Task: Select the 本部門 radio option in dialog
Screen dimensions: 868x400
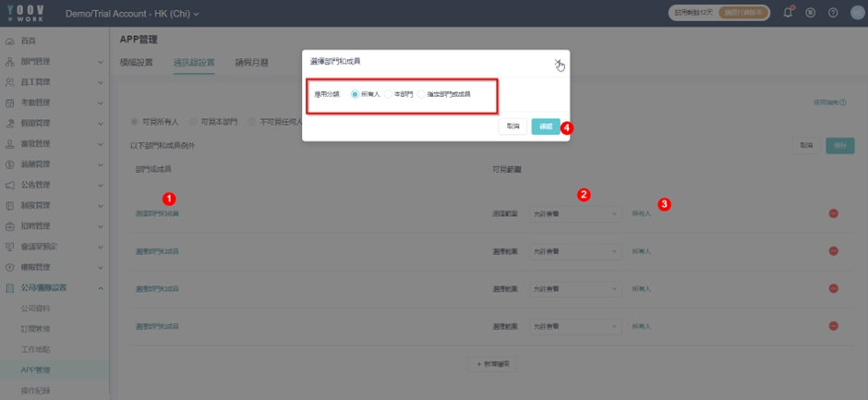Action: point(389,94)
